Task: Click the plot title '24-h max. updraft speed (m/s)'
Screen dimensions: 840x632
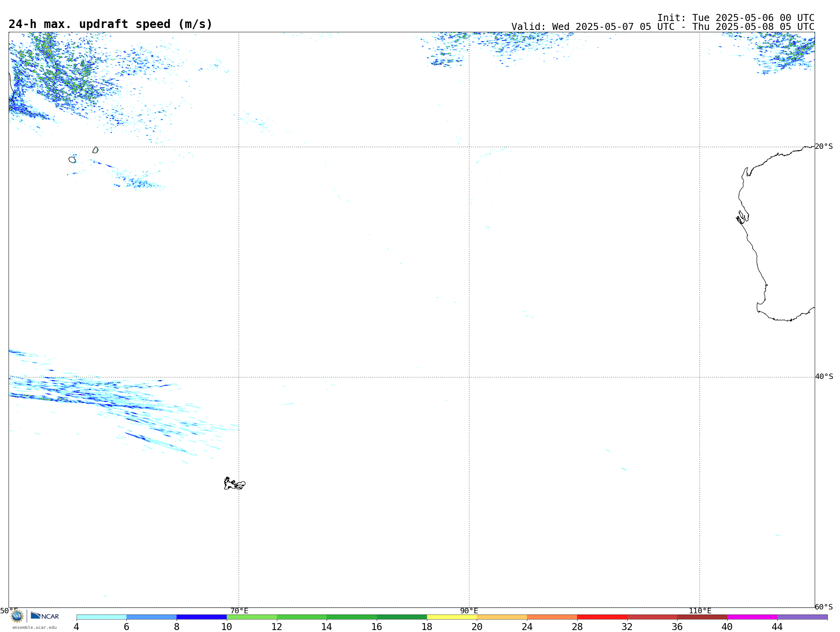Action: tap(110, 24)
